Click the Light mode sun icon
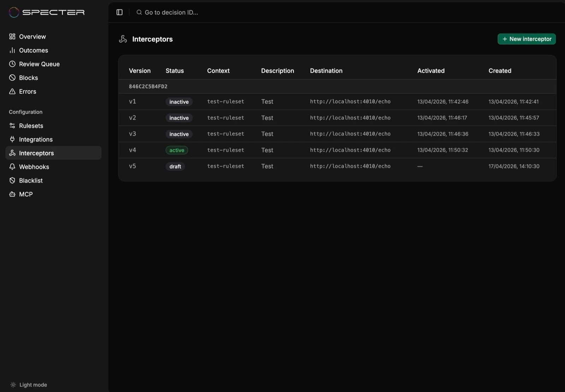This screenshot has width=565, height=392. click(13, 385)
